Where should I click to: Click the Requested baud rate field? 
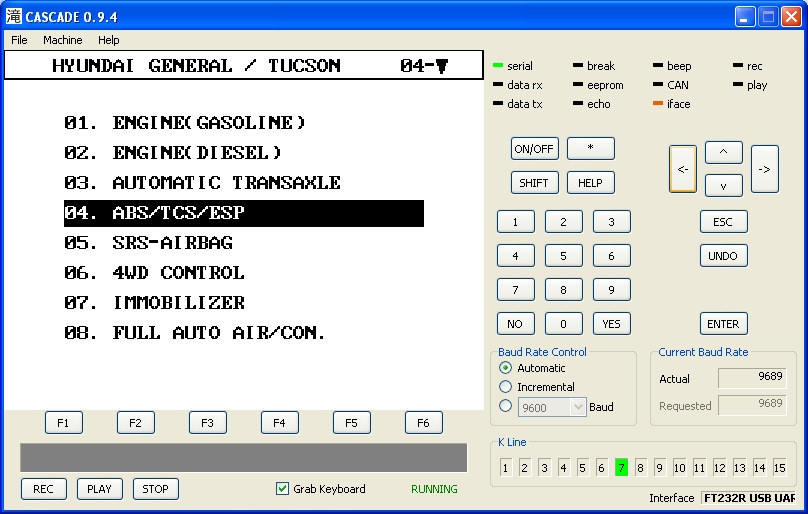(752, 405)
